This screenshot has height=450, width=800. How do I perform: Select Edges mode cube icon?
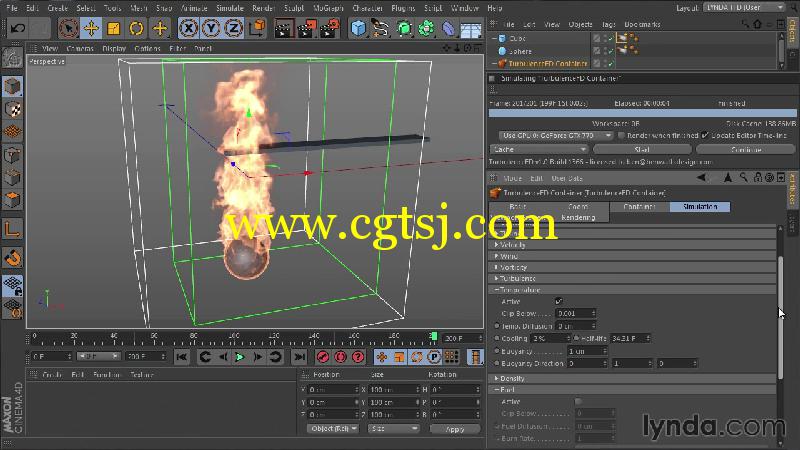coord(12,177)
